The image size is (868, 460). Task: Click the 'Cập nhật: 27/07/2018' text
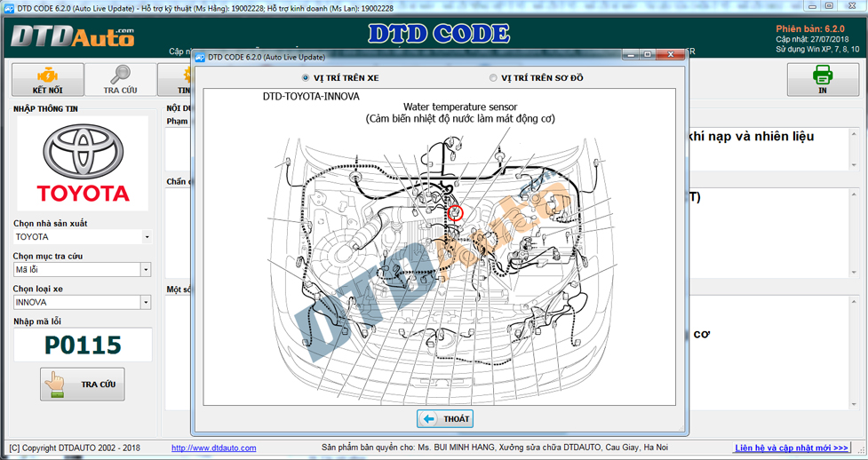[813, 39]
